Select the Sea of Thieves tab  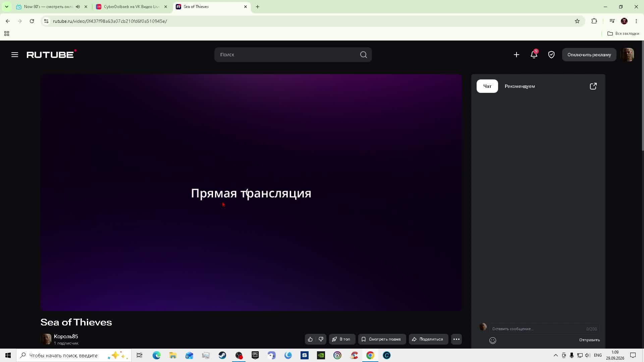pos(212,7)
